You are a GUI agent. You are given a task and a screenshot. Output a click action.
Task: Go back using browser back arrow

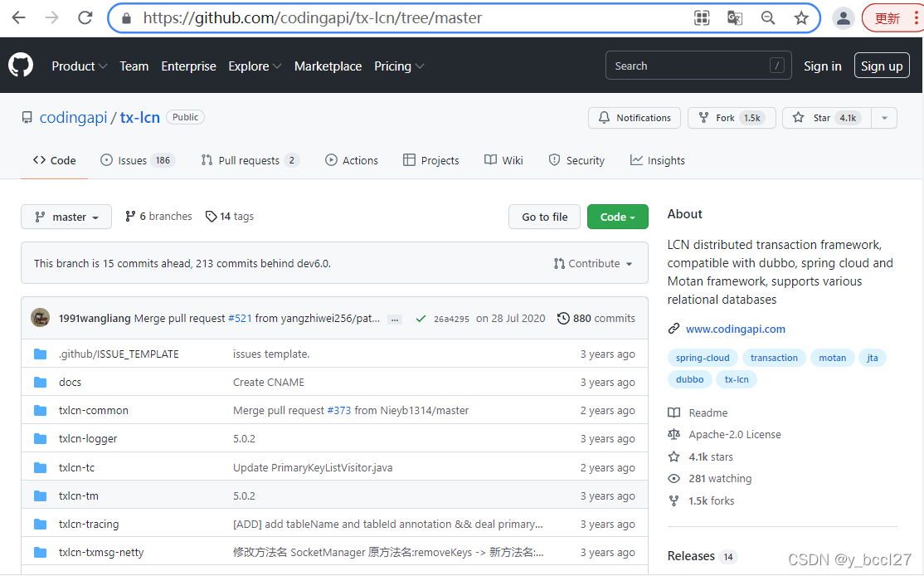click(19, 17)
